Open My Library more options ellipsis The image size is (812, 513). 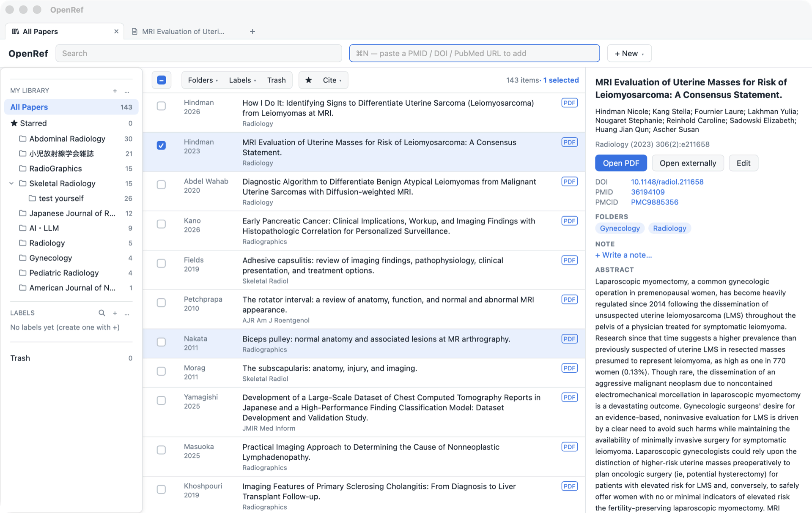(127, 91)
